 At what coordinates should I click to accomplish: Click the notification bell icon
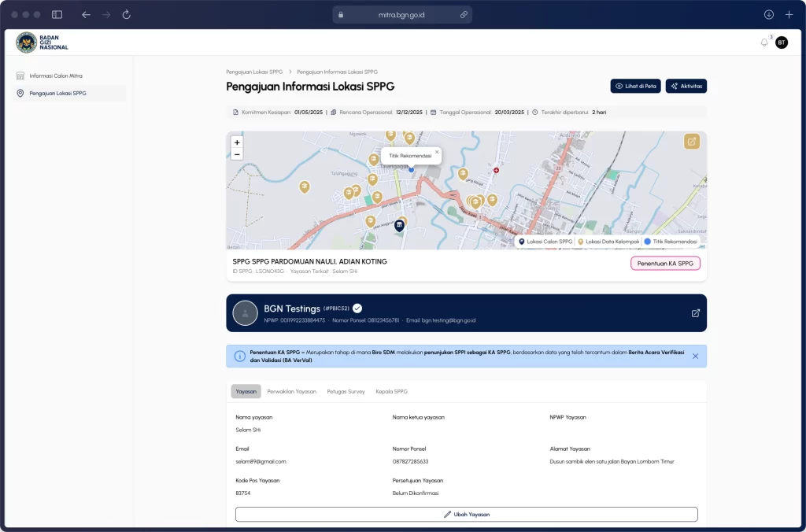pyautogui.click(x=763, y=42)
